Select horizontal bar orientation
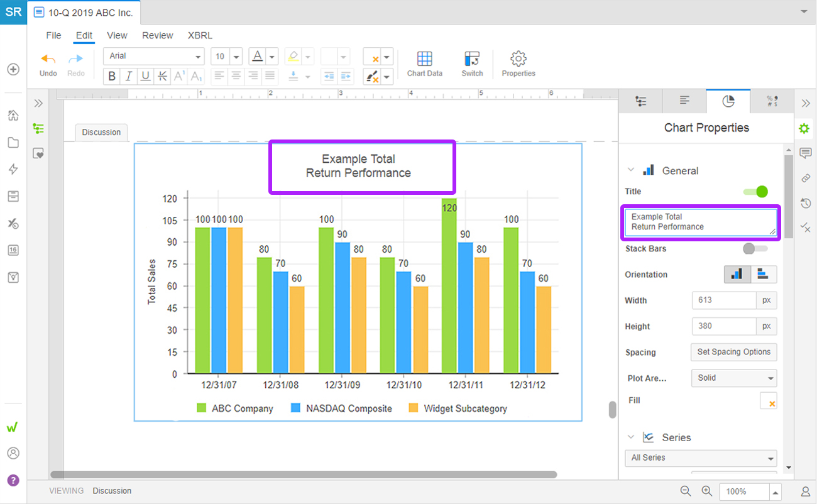 pos(764,275)
